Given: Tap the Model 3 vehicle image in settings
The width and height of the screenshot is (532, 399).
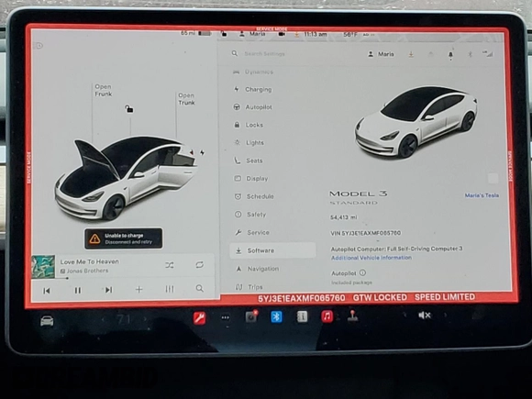Looking at the screenshot, I should point(416,122).
